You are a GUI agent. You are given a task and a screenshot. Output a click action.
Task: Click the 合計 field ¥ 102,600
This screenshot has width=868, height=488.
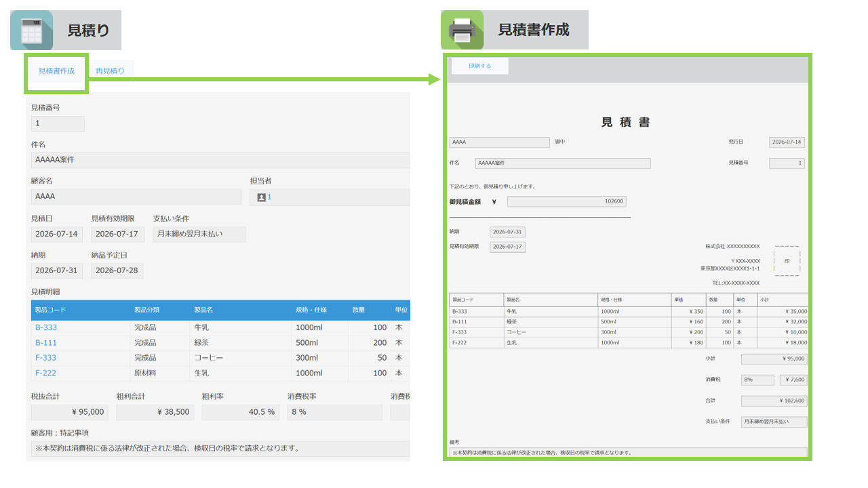pos(774,401)
